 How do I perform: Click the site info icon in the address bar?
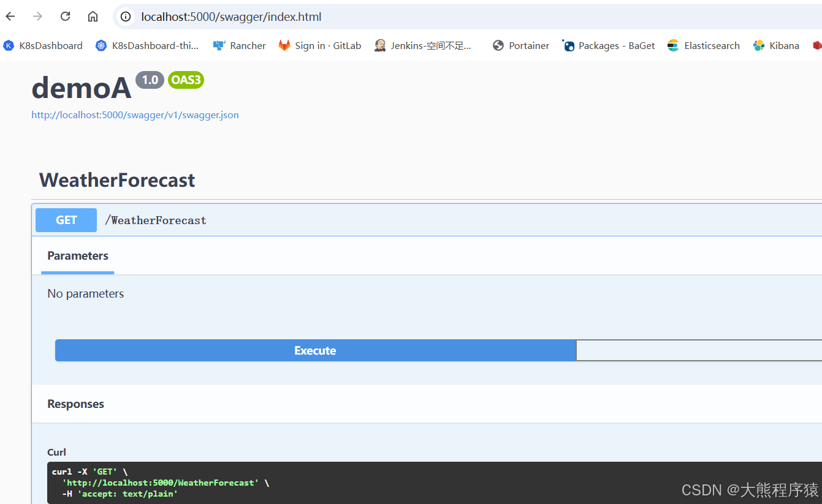[126, 17]
